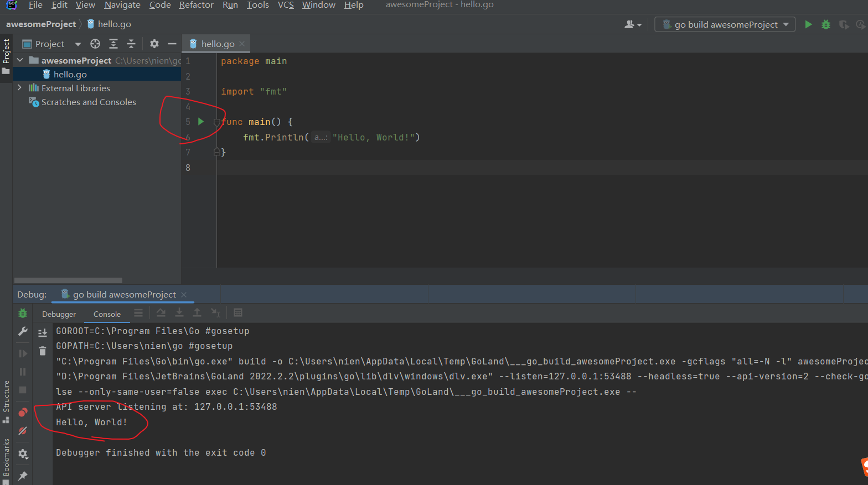The image size is (868, 485).
Task: Close go build awesomeProject debug tab
Action: (184, 295)
